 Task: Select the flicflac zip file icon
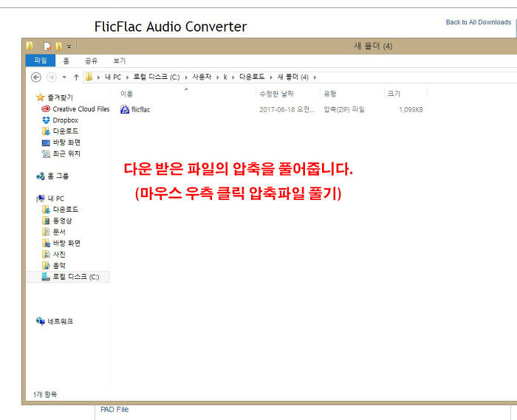click(125, 109)
